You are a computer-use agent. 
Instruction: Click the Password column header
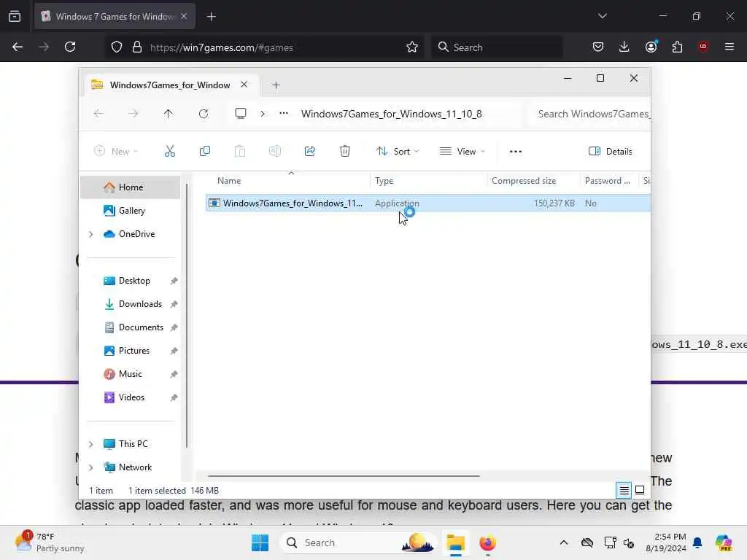click(608, 181)
